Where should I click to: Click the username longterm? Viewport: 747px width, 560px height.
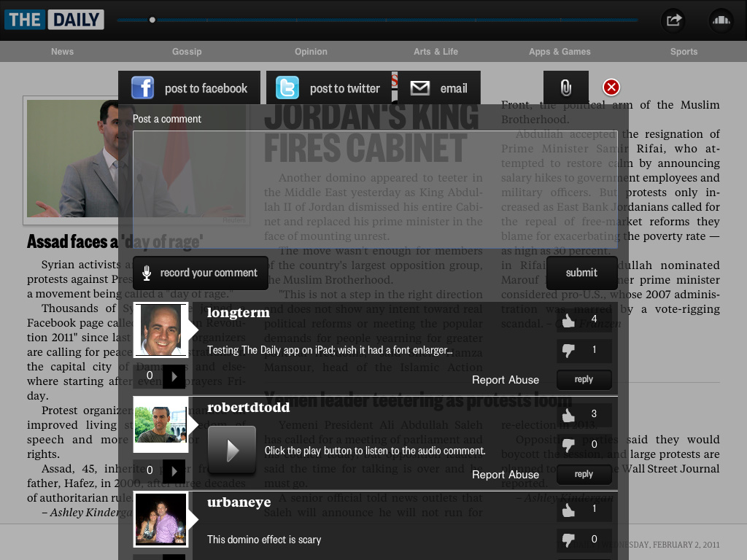coord(239,313)
